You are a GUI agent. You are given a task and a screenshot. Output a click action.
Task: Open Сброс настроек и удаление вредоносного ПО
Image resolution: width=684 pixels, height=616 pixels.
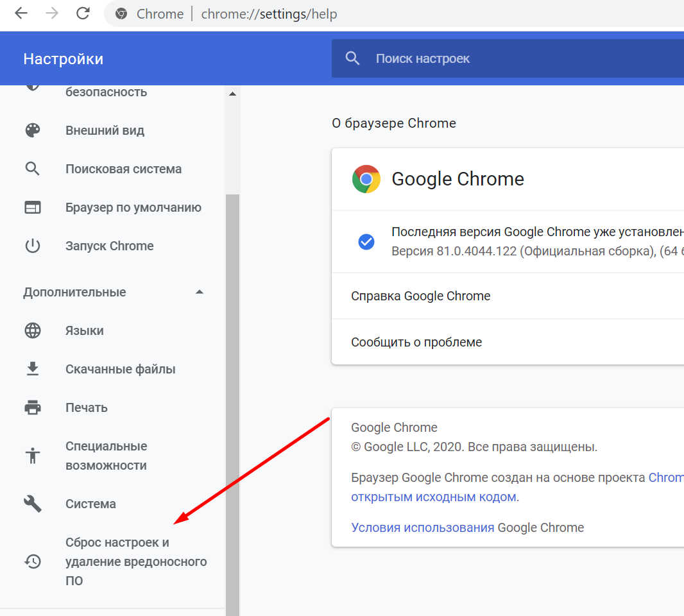135,561
